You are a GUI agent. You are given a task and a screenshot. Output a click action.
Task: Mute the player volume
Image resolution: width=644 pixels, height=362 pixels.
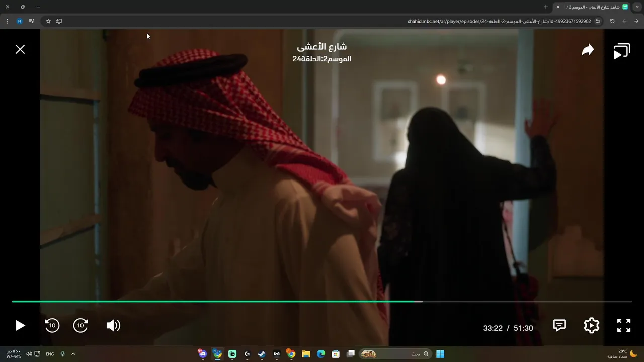point(113,326)
